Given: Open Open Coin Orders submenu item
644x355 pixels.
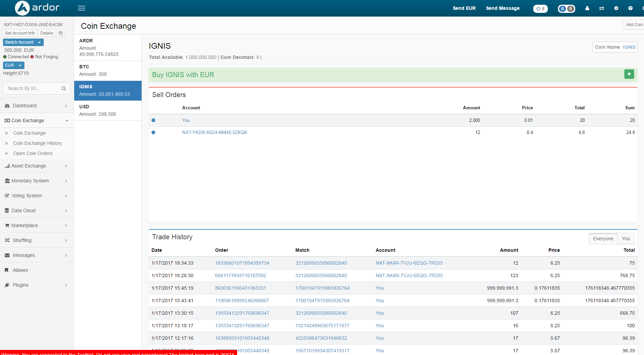Looking at the screenshot, I should (33, 153).
